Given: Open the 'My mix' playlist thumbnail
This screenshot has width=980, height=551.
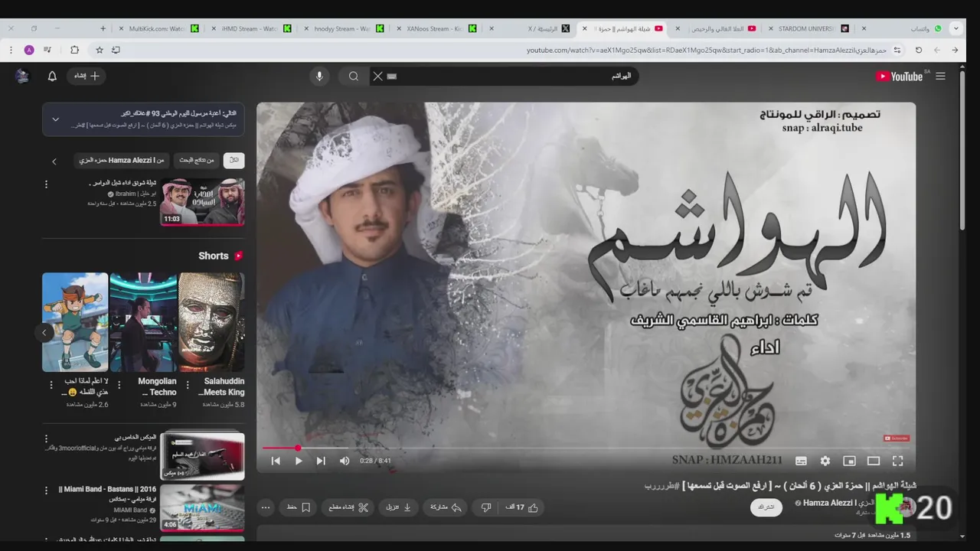Looking at the screenshot, I should coord(202,456).
